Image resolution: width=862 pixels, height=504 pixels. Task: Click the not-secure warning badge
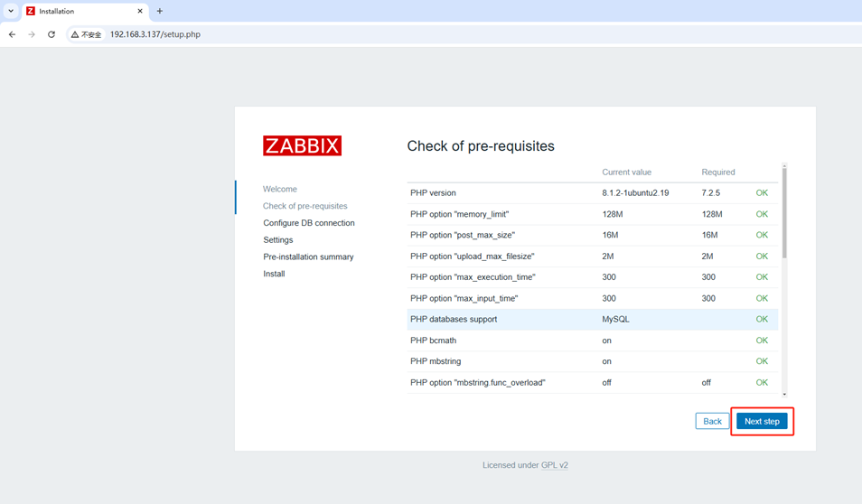(x=87, y=34)
